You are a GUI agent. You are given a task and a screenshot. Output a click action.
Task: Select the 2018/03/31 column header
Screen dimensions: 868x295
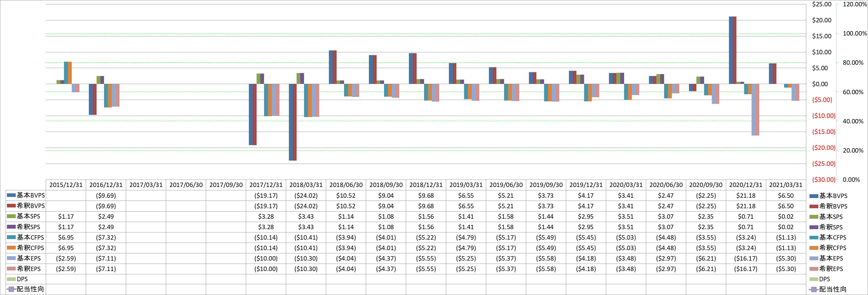coord(306,185)
